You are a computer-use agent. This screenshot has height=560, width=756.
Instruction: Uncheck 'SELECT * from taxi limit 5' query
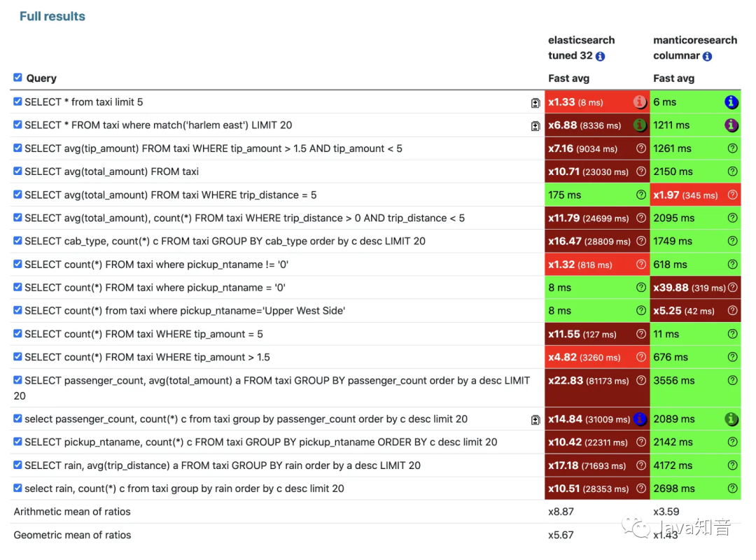pos(17,101)
